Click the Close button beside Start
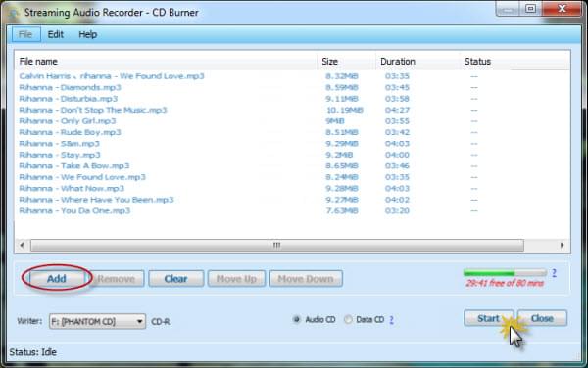Screen dimensions: 588x368 542,318
